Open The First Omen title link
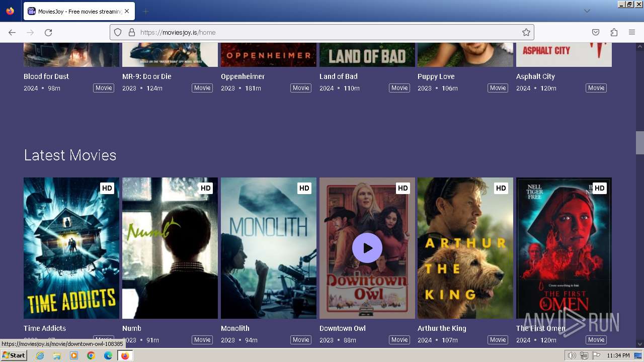 coord(541,328)
